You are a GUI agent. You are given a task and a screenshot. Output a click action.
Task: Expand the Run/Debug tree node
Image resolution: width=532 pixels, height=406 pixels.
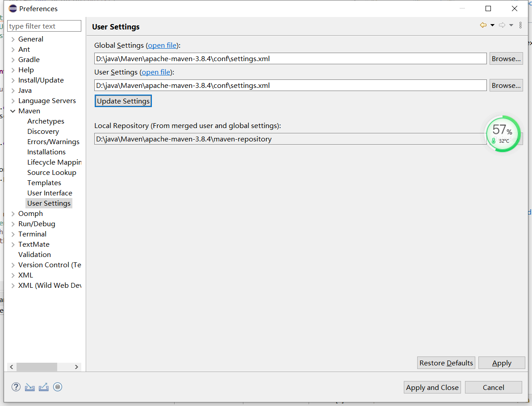13,224
